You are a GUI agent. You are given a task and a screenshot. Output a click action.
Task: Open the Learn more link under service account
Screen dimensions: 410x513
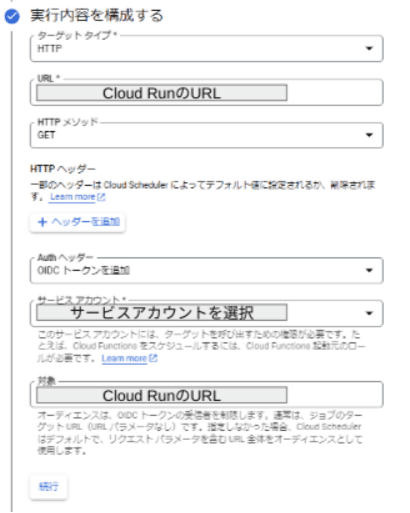coord(124,358)
